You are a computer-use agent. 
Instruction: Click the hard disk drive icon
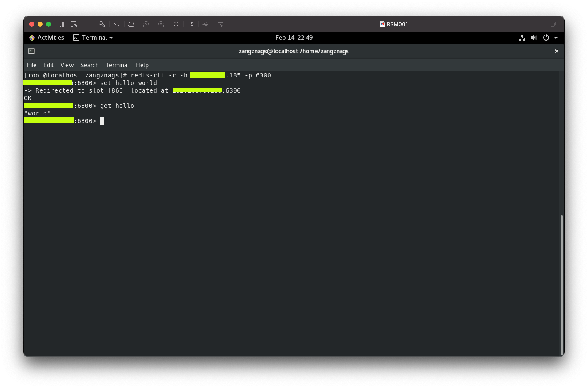tap(131, 24)
